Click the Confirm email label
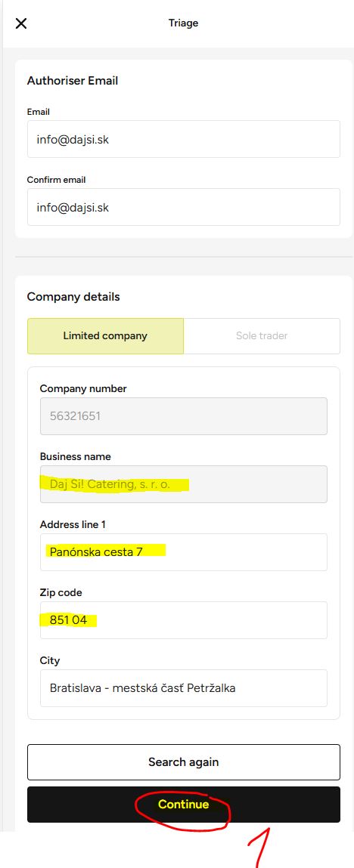354x868 pixels. click(x=57, y=180)
